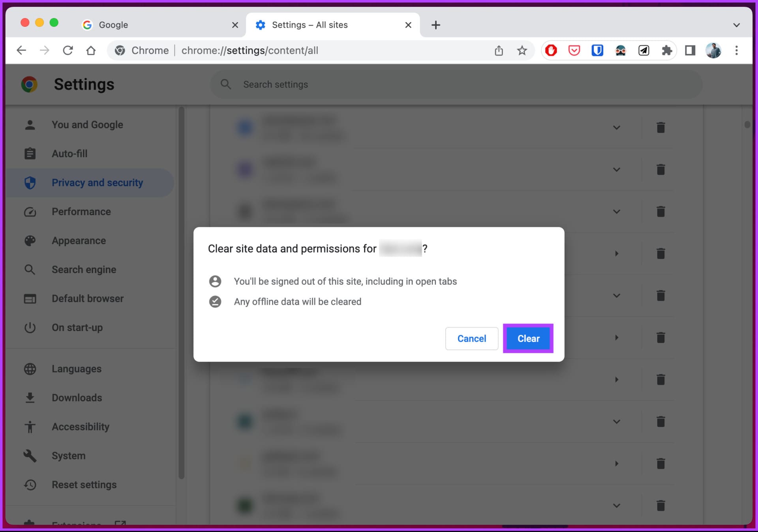Open Search engine settings

coord(90,270)
